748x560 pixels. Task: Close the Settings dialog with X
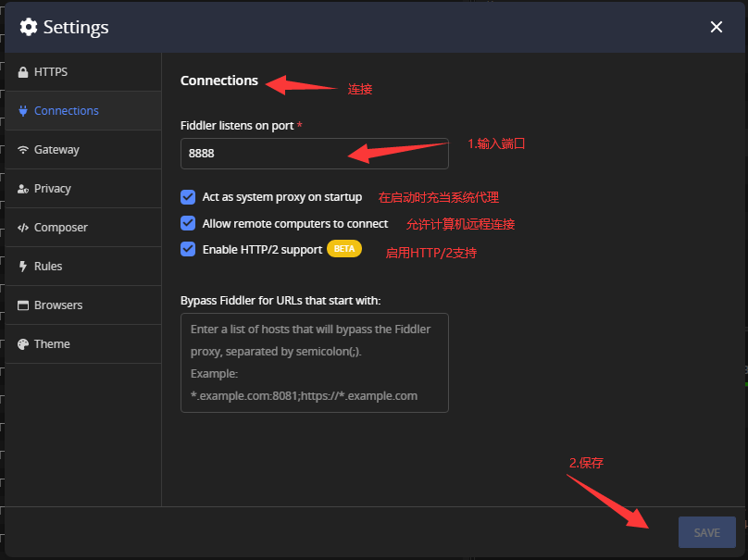point(716,27)
